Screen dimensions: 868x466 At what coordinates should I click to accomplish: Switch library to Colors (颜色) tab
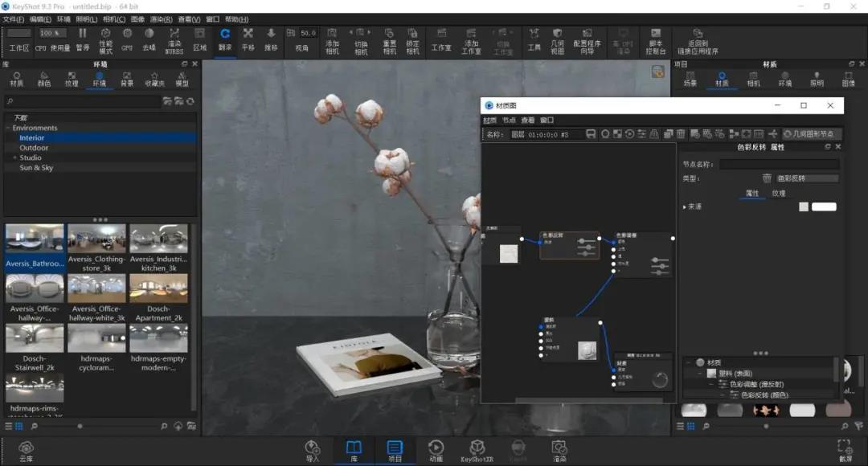pyautogui.click(x=43, y=80)
